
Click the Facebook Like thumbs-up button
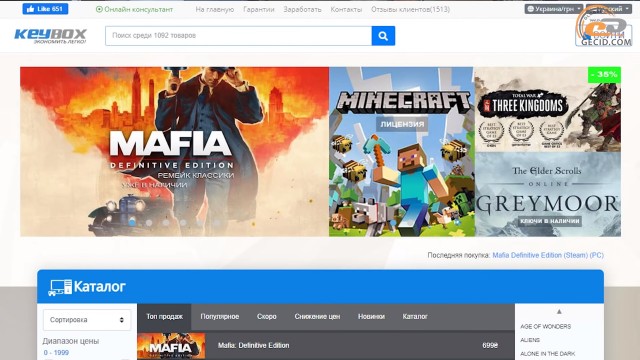[x=45, y=9]
